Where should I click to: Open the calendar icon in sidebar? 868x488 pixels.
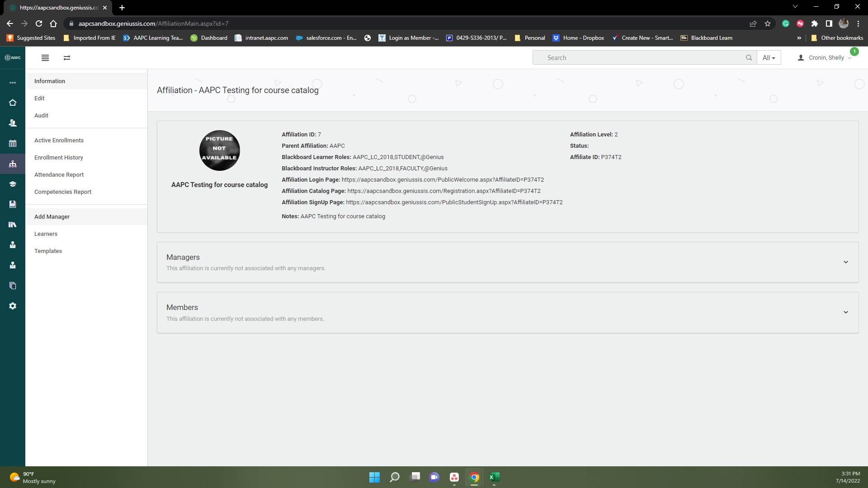(13, 144)
